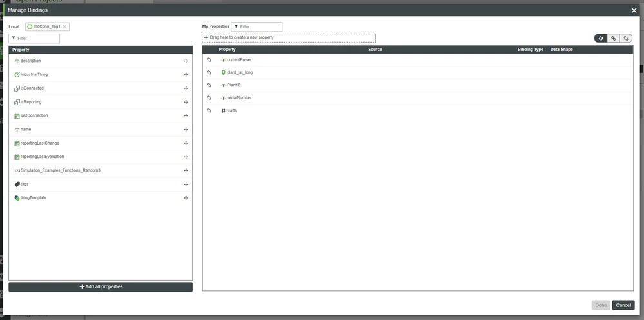Click the move handle for lastConnection property
This screenshot has width=644, height=320.
click(186, 116)
